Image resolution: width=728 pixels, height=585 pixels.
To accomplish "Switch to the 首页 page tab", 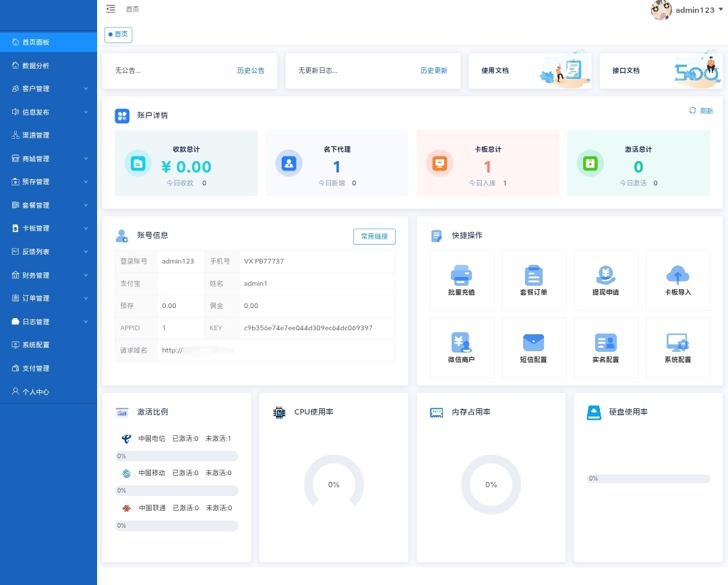I will point(119,34).
